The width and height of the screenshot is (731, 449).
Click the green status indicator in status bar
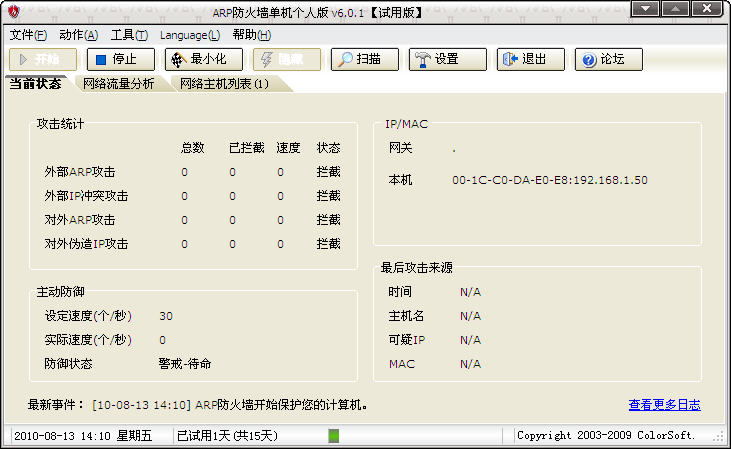pyautogui.click(x=333, y=436)
